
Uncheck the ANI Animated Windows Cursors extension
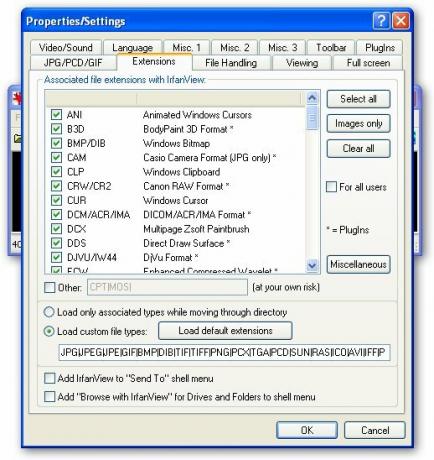click(56, 115)
